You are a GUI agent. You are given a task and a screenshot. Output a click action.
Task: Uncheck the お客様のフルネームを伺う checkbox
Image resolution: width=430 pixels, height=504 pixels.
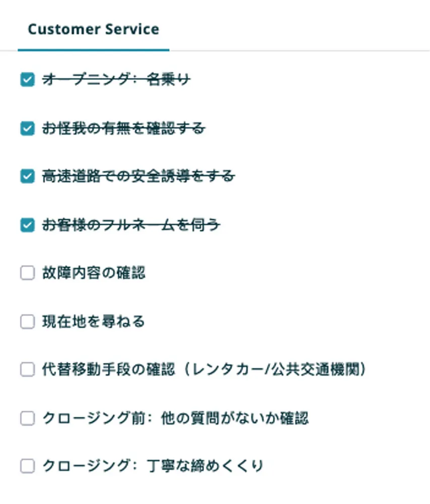pyautogui.click(x=27, y=225)
